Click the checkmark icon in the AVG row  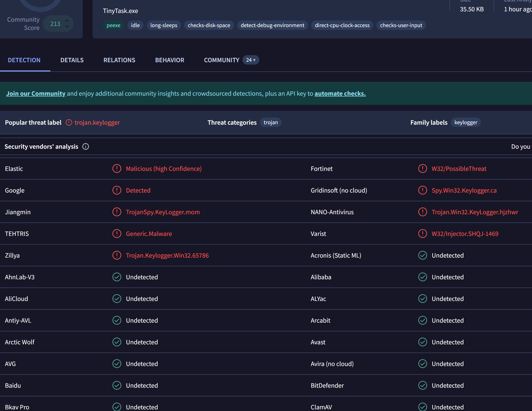pyautogui.click(x=117, y=364)
